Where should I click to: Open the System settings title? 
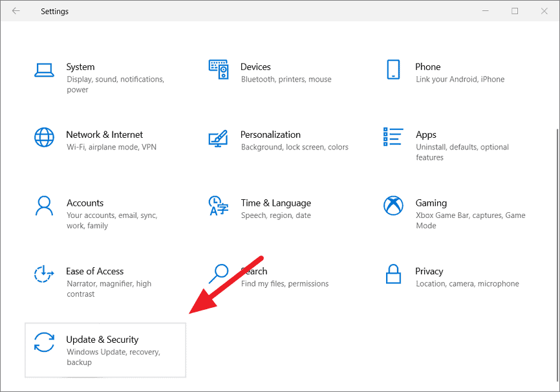[80, 67]
